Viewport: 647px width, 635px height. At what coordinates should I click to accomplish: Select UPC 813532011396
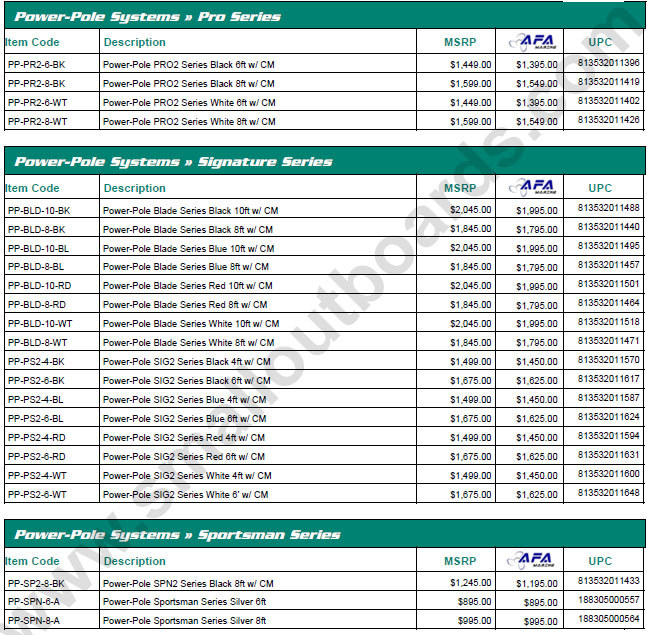609,63
